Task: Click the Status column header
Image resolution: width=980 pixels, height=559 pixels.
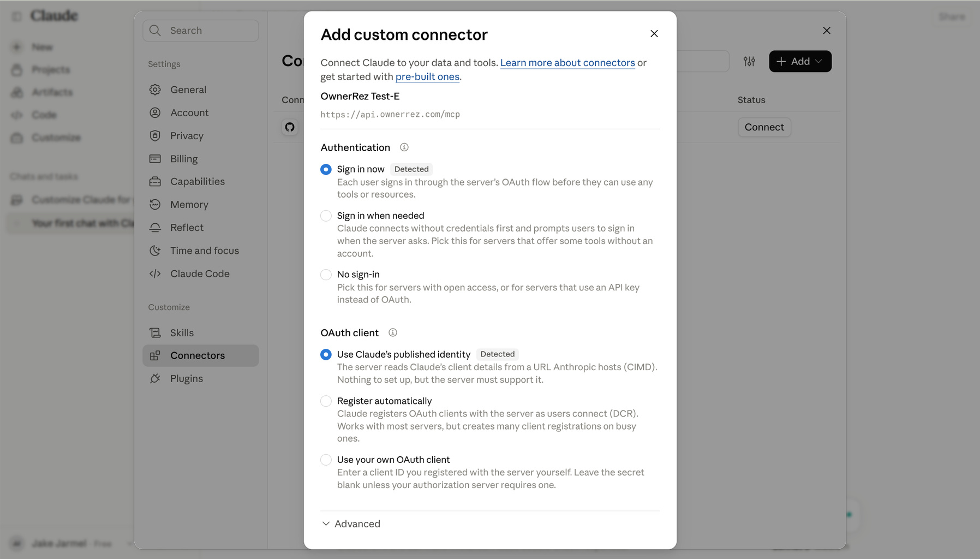Action: point(751,100)
